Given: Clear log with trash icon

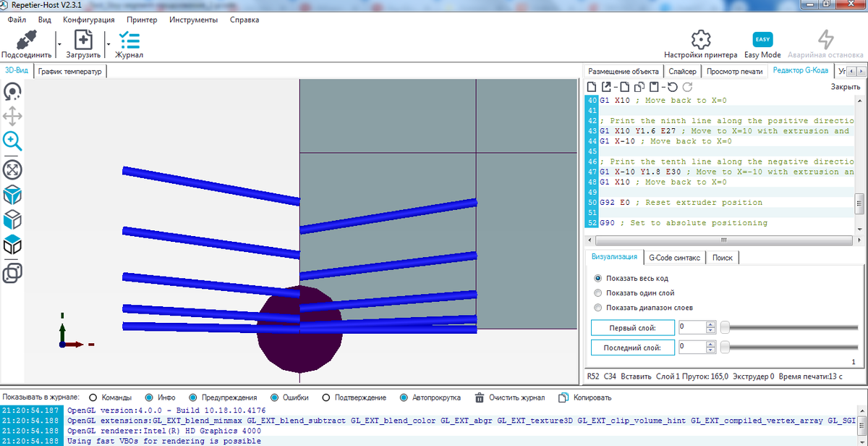Looking at the screenshot, I should click(x=479, y=397).
